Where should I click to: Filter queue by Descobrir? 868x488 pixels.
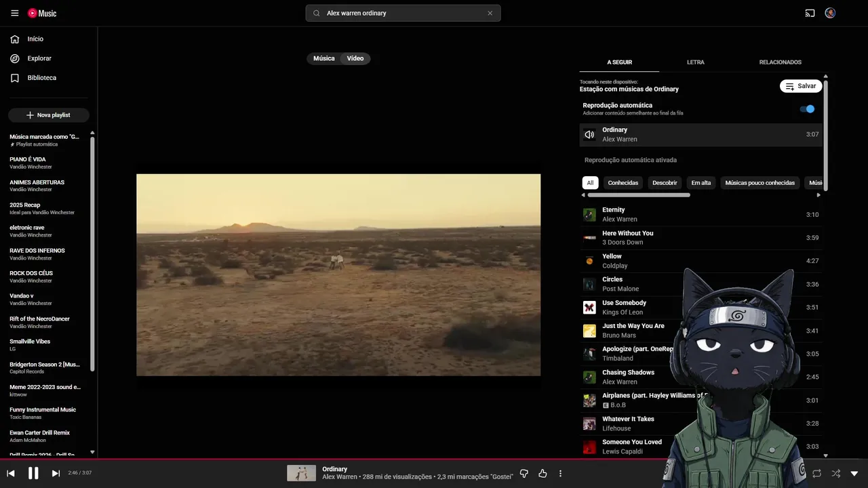(x=665, y=182)
